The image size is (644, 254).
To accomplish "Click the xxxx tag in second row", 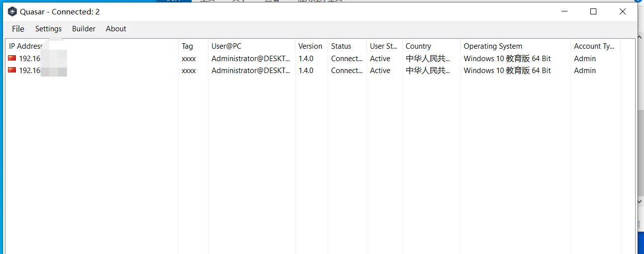I will [189, 71].
